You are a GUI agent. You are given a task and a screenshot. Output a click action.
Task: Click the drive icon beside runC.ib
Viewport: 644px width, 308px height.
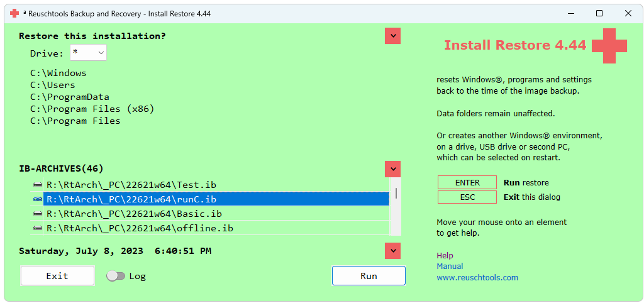38,199
